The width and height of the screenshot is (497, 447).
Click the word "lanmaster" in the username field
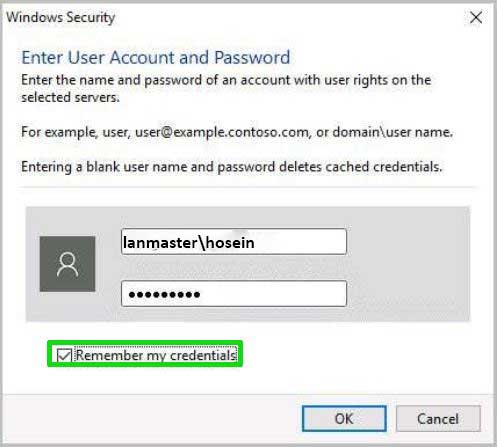click(161, 242)
